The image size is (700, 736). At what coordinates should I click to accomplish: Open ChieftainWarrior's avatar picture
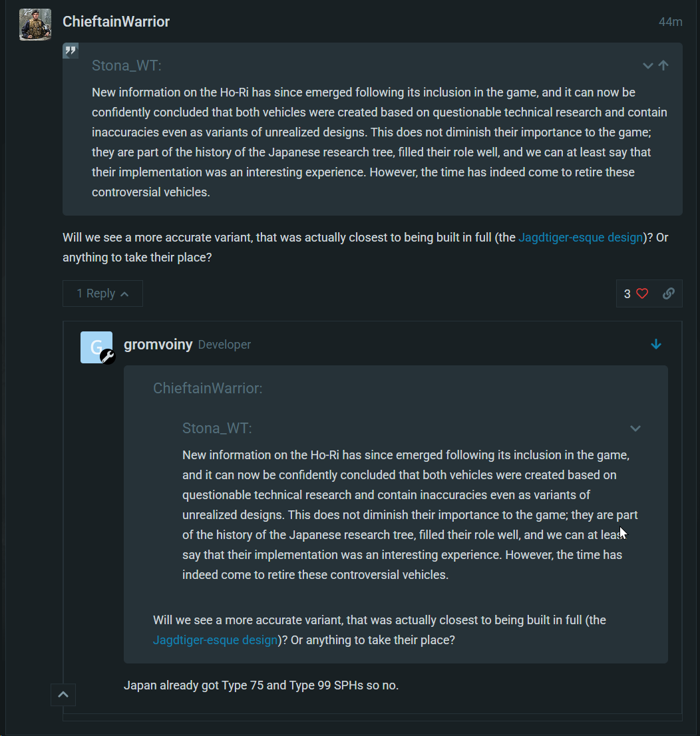[x=35, y=25]
